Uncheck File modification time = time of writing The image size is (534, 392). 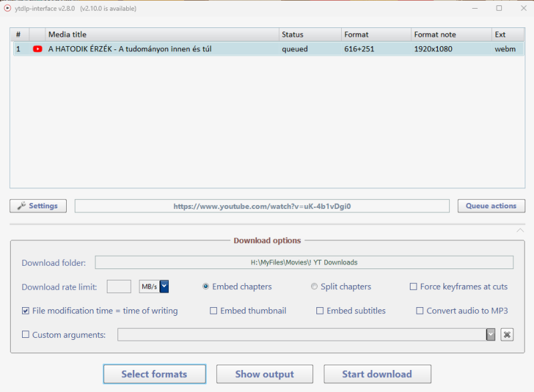click(x=25, y=311)
